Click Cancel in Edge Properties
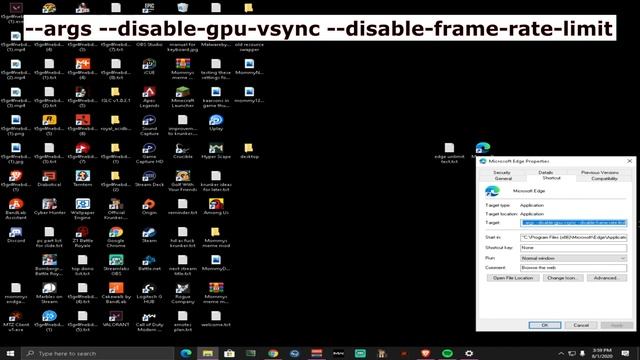This screenshot has height=360, width=640. click(x=581, y=325)
